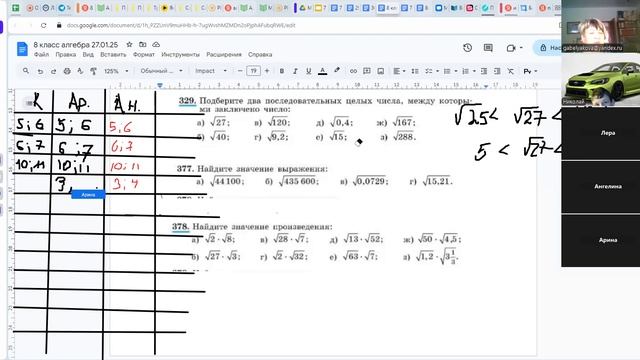Open the Файл menu

(41, 54)
